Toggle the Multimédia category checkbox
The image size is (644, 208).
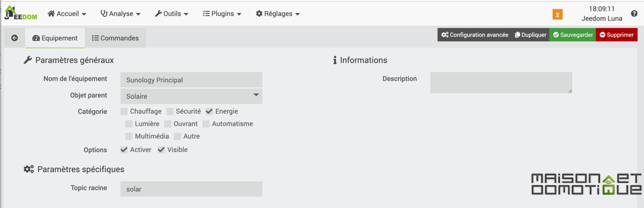tap(129, 137)
